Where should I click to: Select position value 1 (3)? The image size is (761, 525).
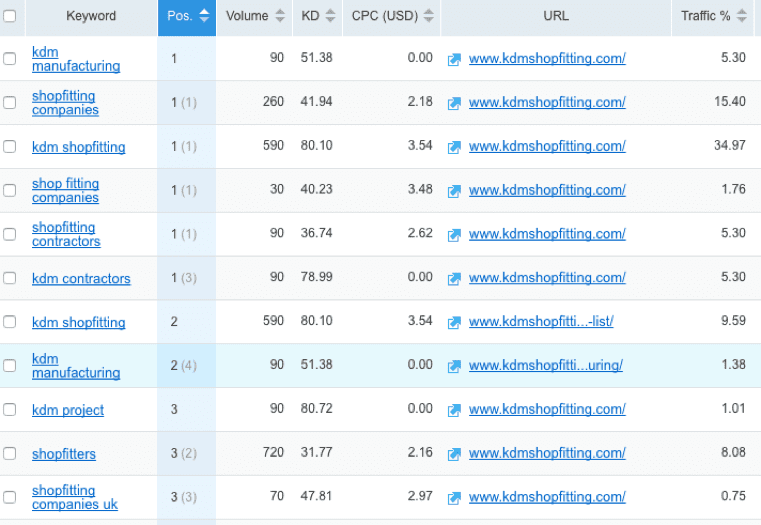point(183,278)
